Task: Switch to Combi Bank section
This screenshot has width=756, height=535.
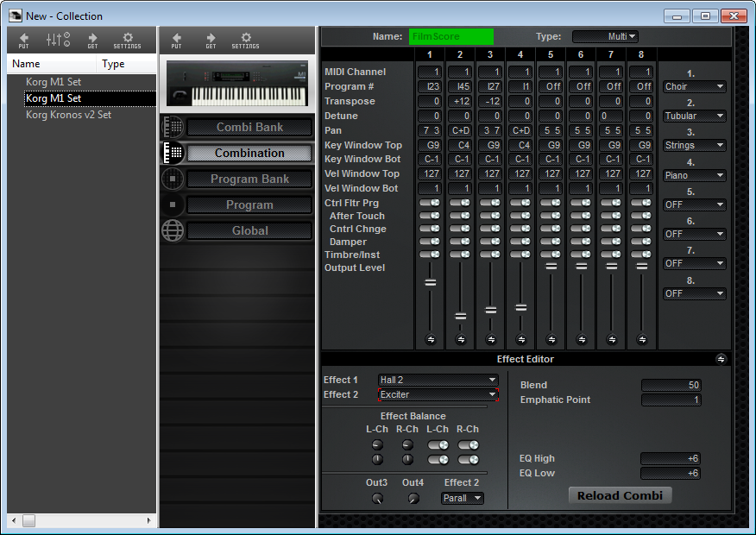Action: 249,127
